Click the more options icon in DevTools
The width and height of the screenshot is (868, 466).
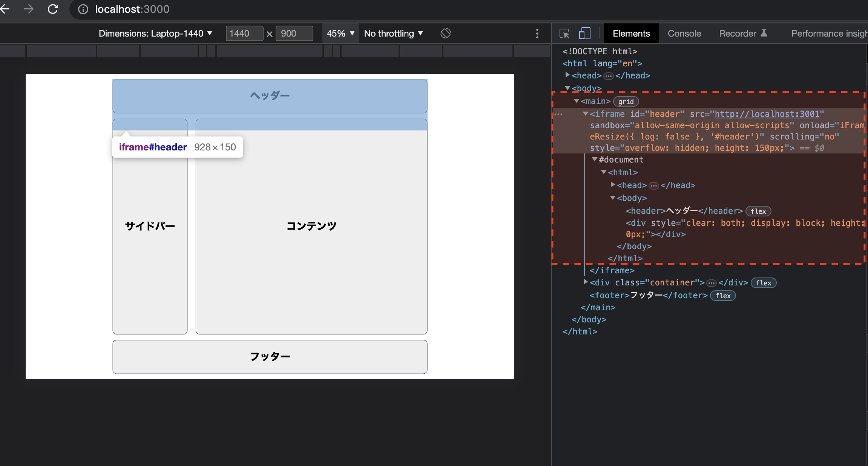pos(537,33)
